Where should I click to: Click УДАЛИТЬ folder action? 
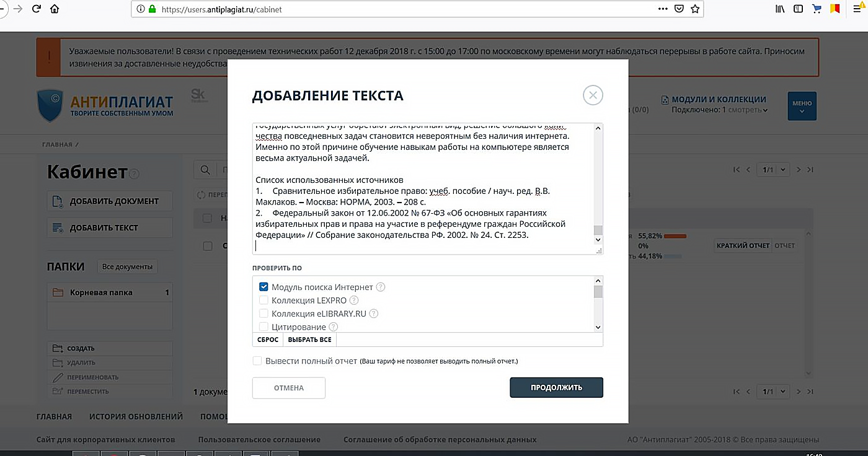(x=110, y=362)
